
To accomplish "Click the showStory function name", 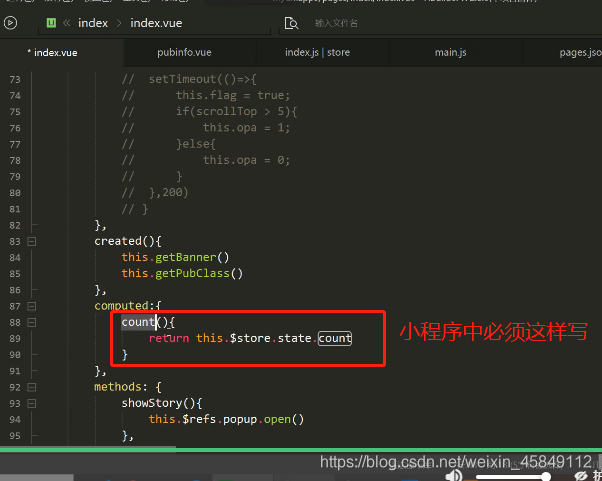I will pyautogui.click(x=152, y=403).
